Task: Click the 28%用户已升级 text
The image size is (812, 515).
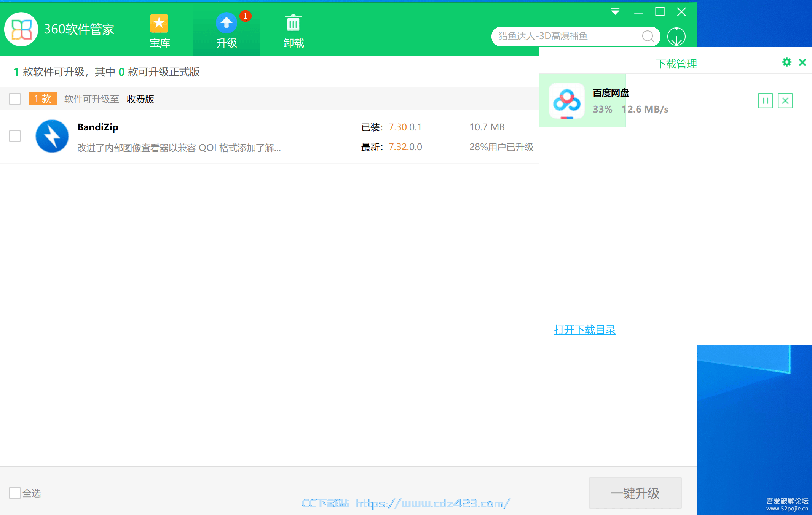Action: (501, 147)
